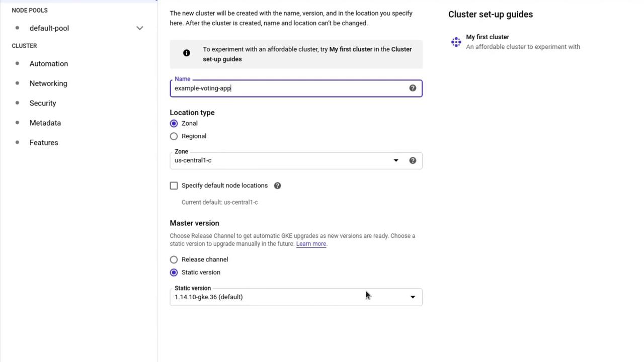Open the Automation section
The image size is (644, 362).
(x=49, y=64)
